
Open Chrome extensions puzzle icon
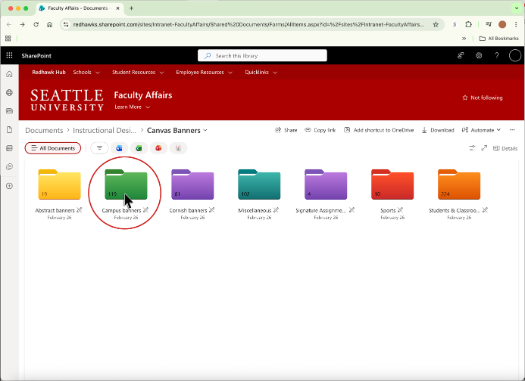click(x=468, y=24)
